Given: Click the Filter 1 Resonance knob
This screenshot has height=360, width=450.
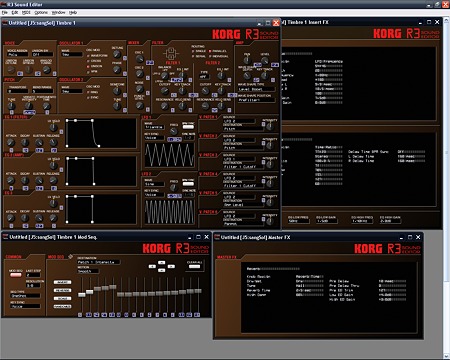Looking at the screenshot, I should click(x=164, y=106).
